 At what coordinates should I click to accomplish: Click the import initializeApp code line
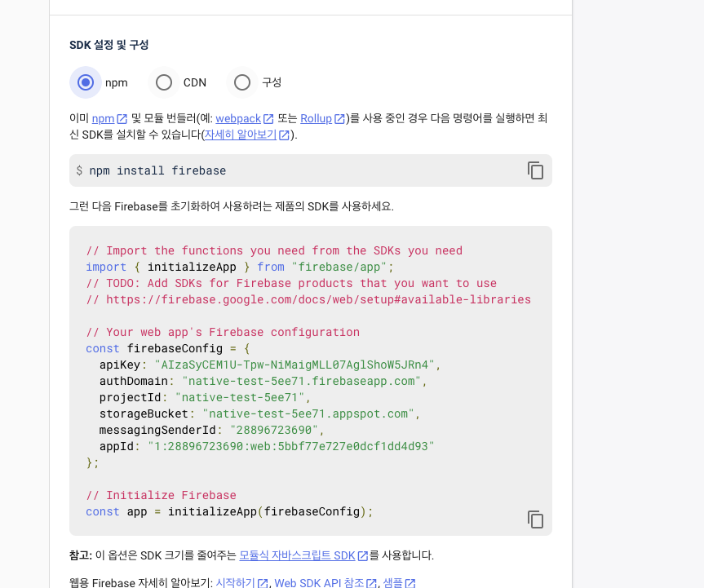point(240,267)
